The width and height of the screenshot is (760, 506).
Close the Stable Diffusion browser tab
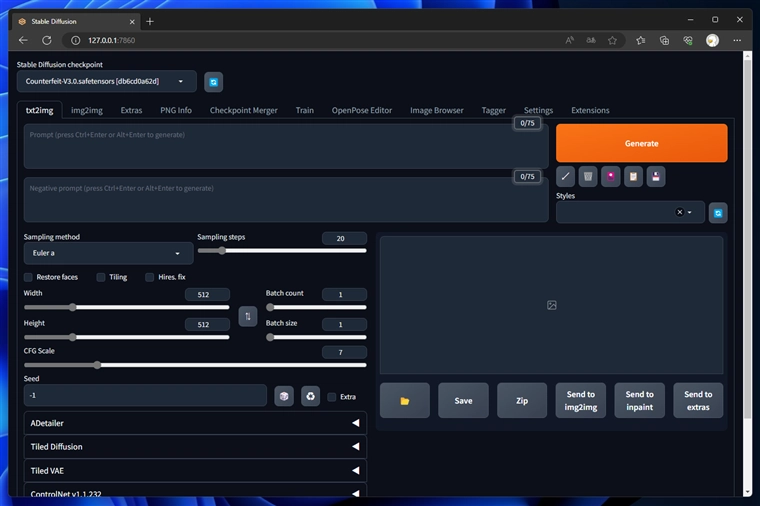point(132,22)
